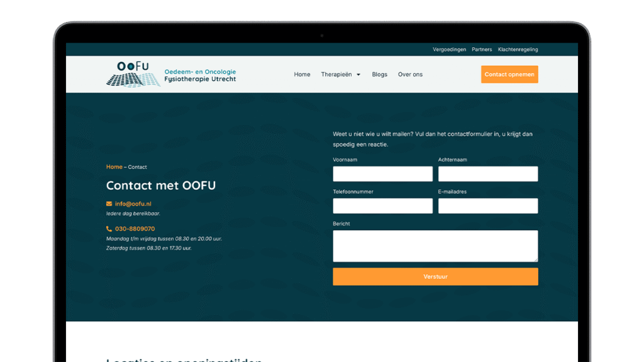Select Therapieën in the navigation bar

pos(336,74)
